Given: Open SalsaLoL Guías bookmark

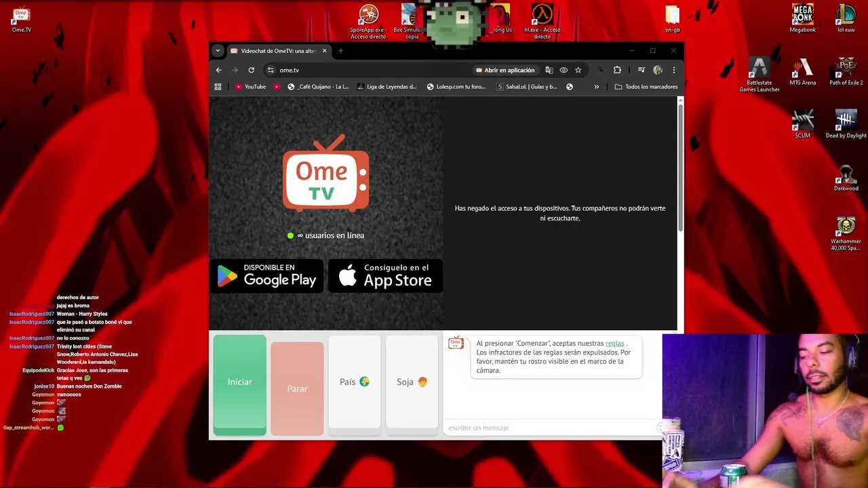Looking at the screenshot, I should (x=527, y=87).
